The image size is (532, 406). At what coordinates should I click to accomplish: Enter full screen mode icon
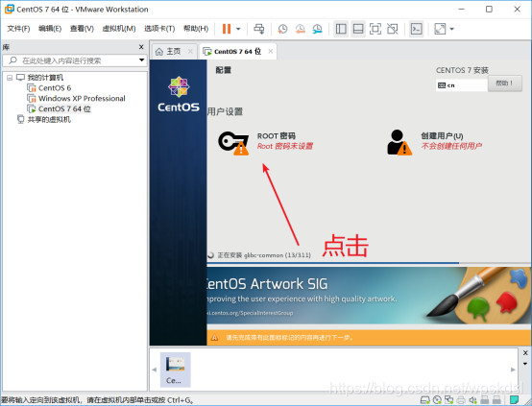[375, 29]
